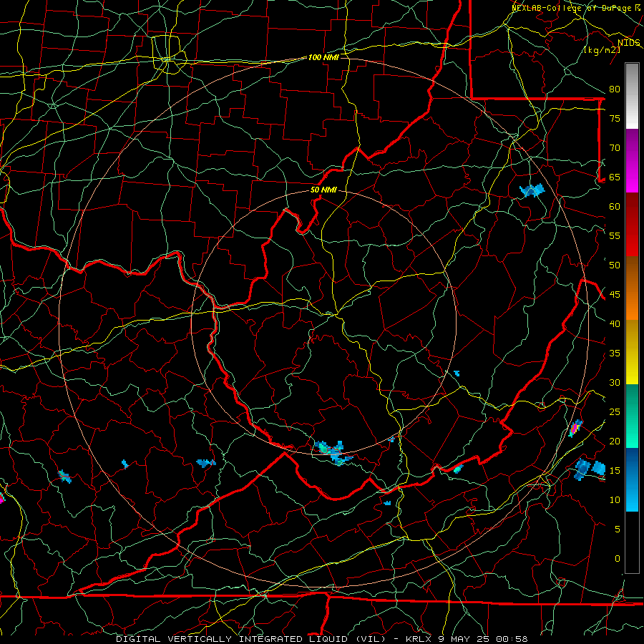The width and height of the screenshot is (644, 644).
Task: Click the "KRLX" radar site identifier
Action: tap(418, 639)
